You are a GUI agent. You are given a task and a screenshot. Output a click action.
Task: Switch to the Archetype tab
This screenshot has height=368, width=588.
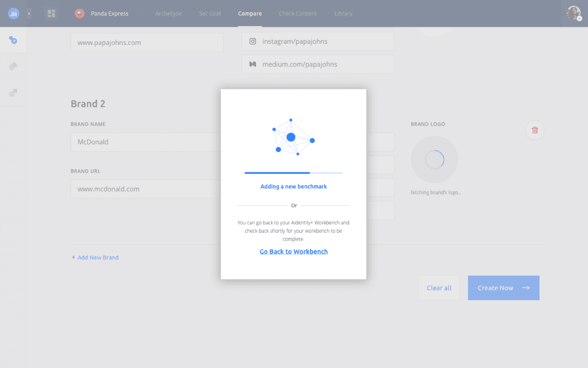pos(168,14)
